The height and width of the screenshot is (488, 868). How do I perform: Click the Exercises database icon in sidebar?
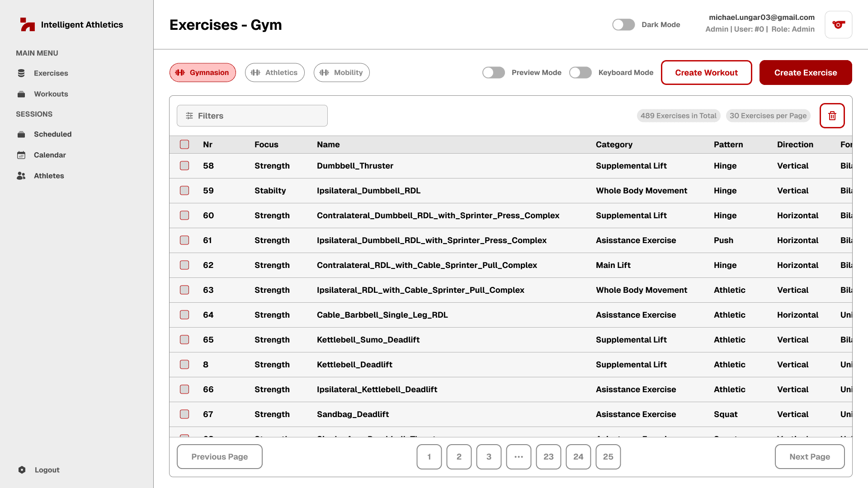tap(21, 73)
